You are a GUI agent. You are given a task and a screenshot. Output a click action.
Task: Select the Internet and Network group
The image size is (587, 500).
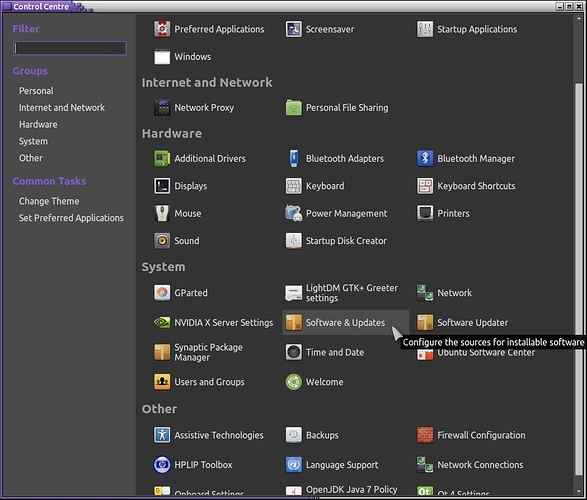point(62,108)
